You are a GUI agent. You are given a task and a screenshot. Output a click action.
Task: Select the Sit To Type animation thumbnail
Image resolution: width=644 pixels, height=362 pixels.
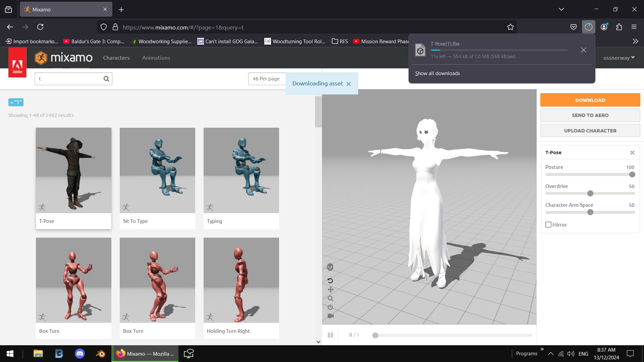(x=157, y=170)
